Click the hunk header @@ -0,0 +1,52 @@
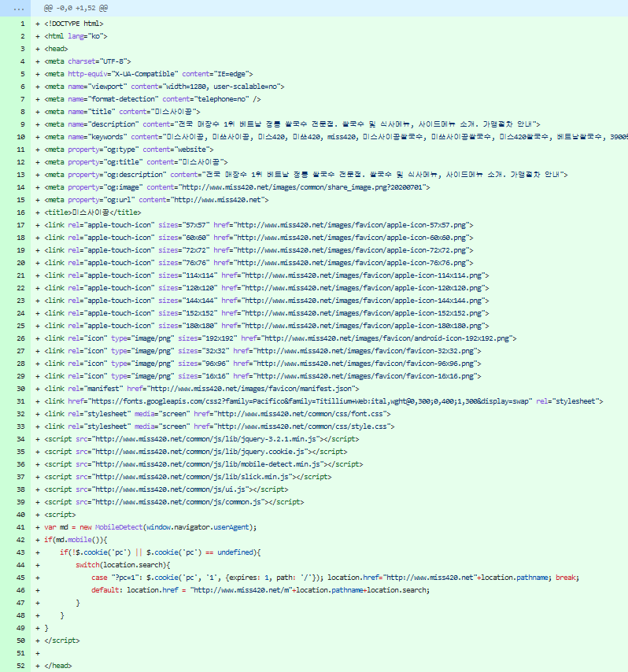The height and width of the screenshot is (672, 628). click(76, 8)
